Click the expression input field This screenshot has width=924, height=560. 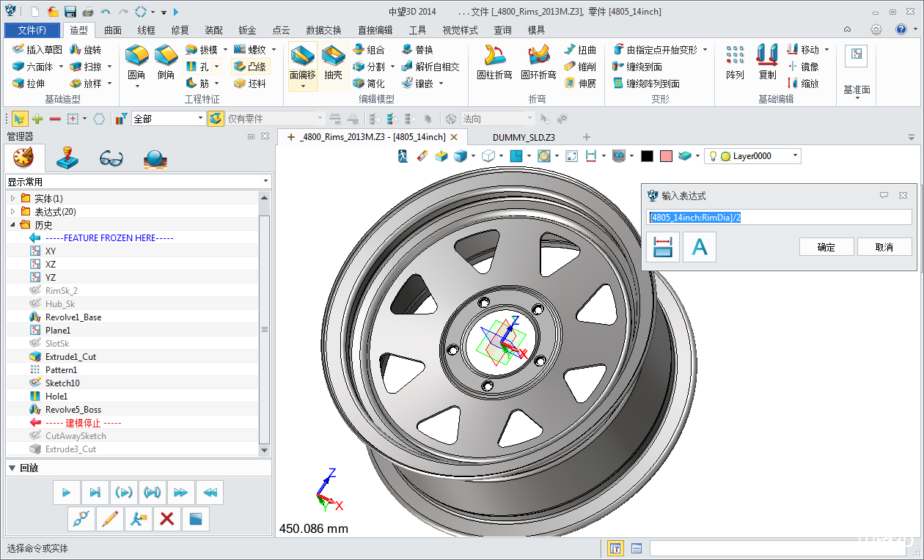click(780, 217)
